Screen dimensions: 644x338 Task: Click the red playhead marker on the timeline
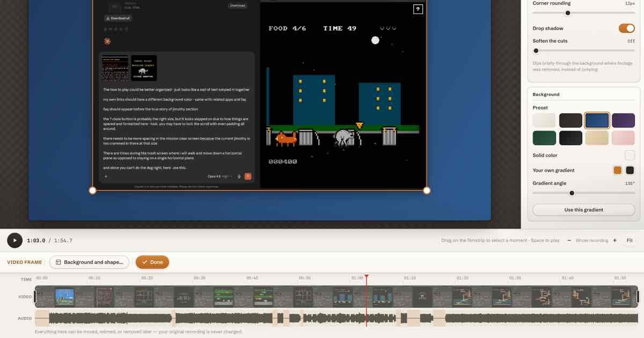(x=367, y=277)
